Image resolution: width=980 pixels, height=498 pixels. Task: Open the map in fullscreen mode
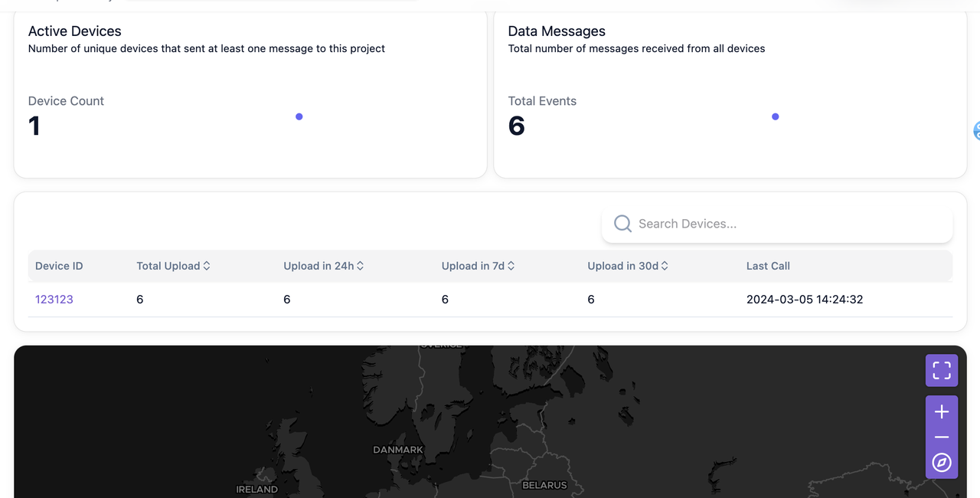pyautogui.click(x=942, y=371)
